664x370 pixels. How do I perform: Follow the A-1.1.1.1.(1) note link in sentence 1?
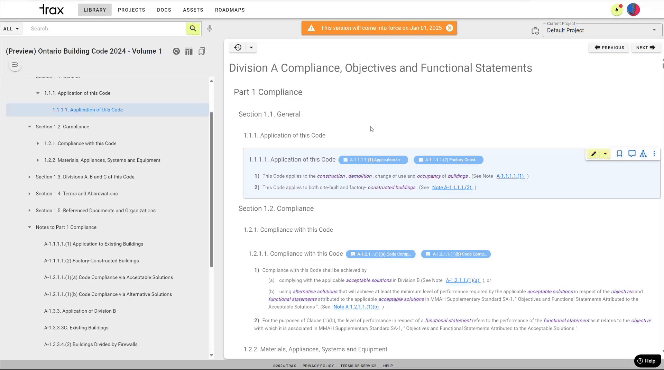510,176
